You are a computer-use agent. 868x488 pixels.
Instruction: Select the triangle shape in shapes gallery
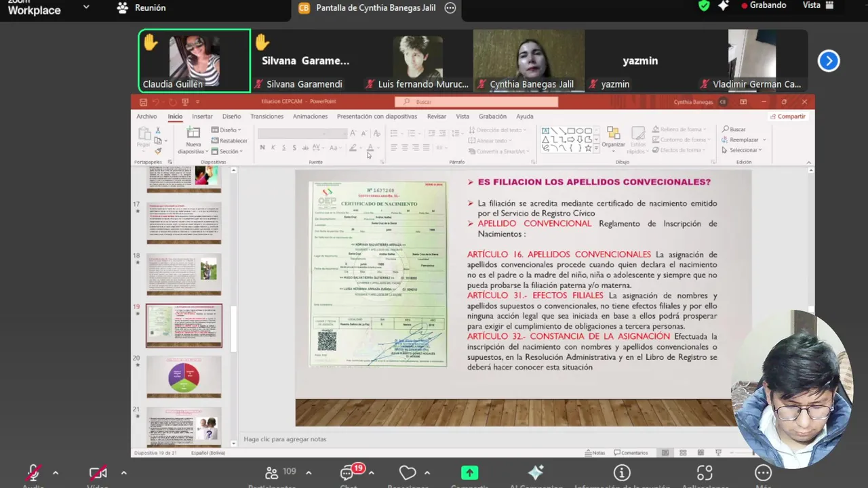[x=545, y=140]
